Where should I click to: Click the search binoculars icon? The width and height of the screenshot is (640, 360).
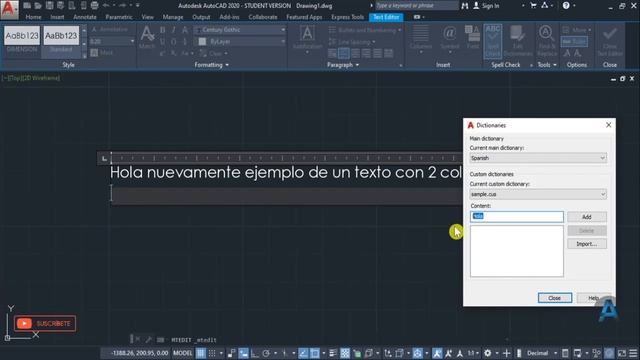click(464, 6)
